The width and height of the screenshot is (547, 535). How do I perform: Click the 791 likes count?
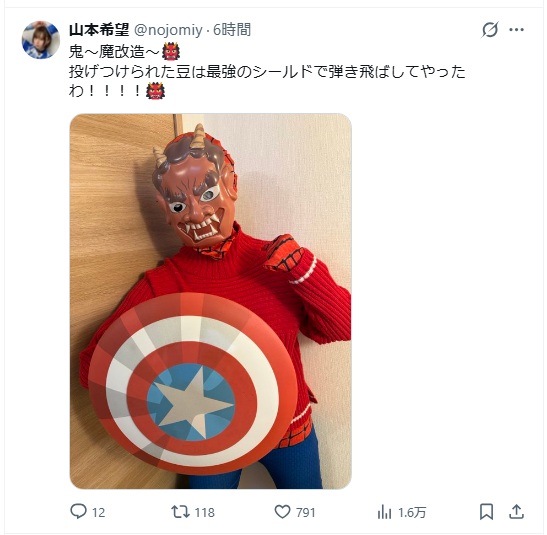pyautogui.click(x=306, y=512)
